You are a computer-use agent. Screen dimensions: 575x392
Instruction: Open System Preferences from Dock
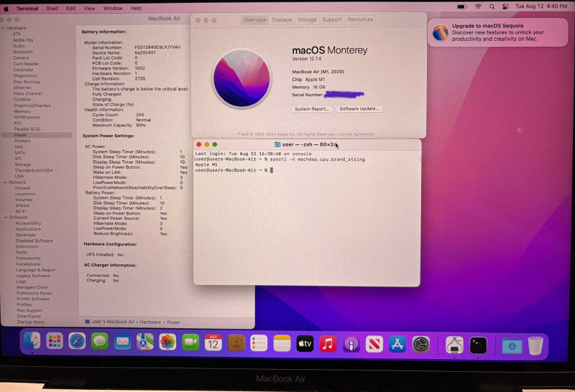[420, 345]
